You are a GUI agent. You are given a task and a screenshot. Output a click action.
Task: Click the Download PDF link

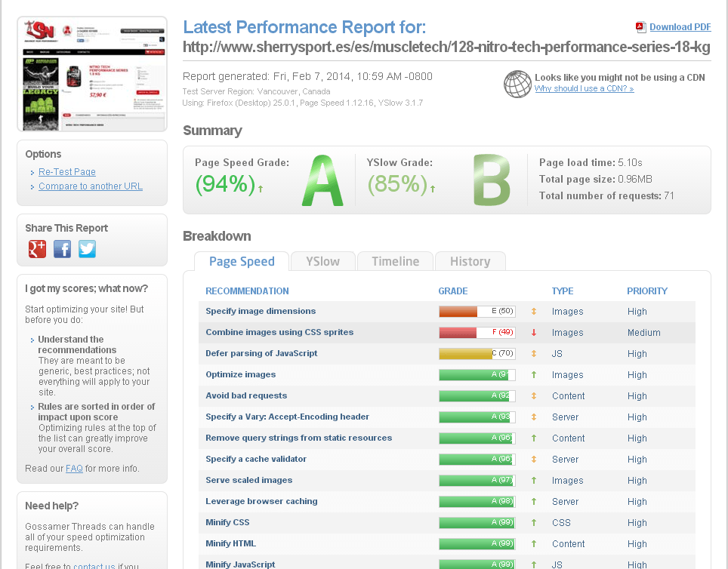(680, 27)
